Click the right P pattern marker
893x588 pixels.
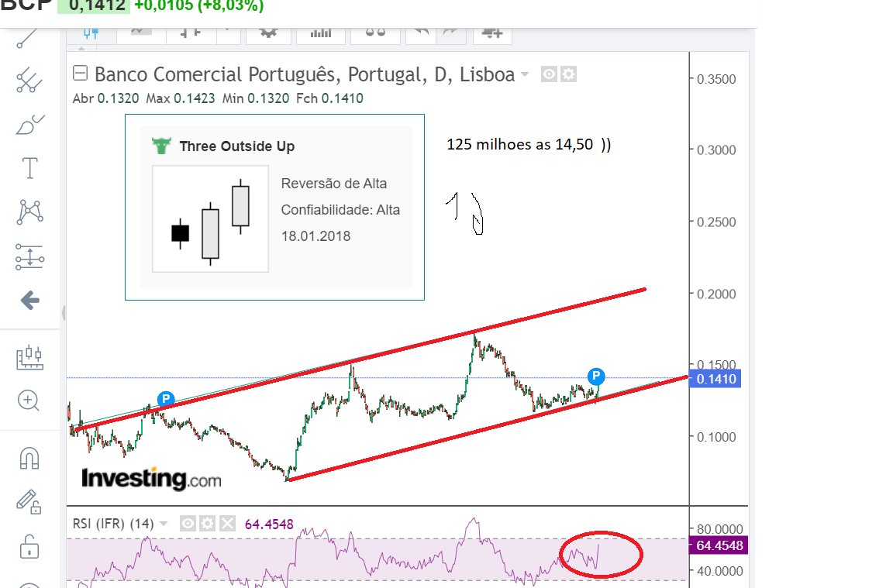595,376
